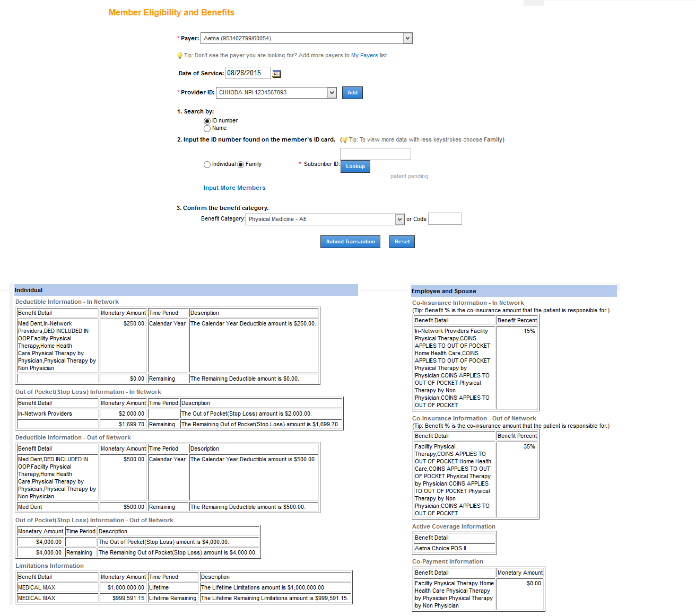Click the Lookup button
696x616 pixels.
(x=355, y=166)
